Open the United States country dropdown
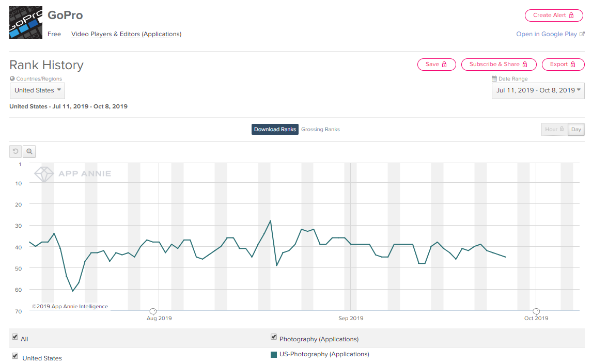The image size is (592, 364). pyautogui.click(x=37, y=90)
